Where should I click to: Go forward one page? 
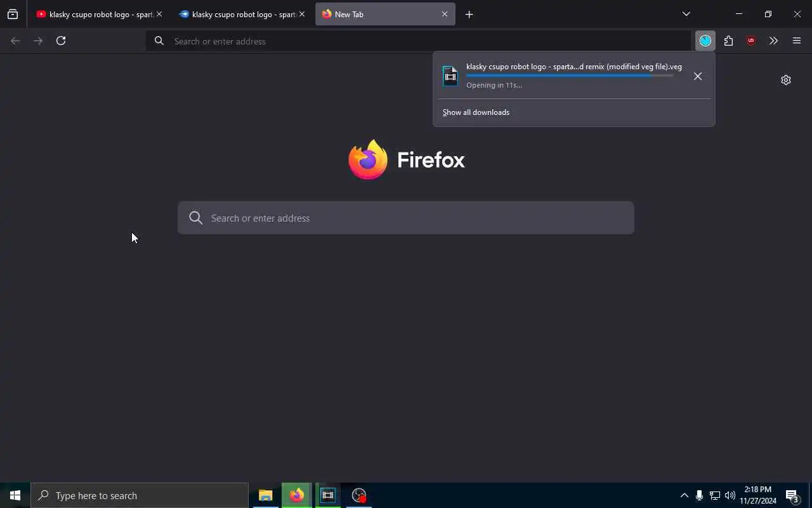pyautogui.click(x=38, y=41)
